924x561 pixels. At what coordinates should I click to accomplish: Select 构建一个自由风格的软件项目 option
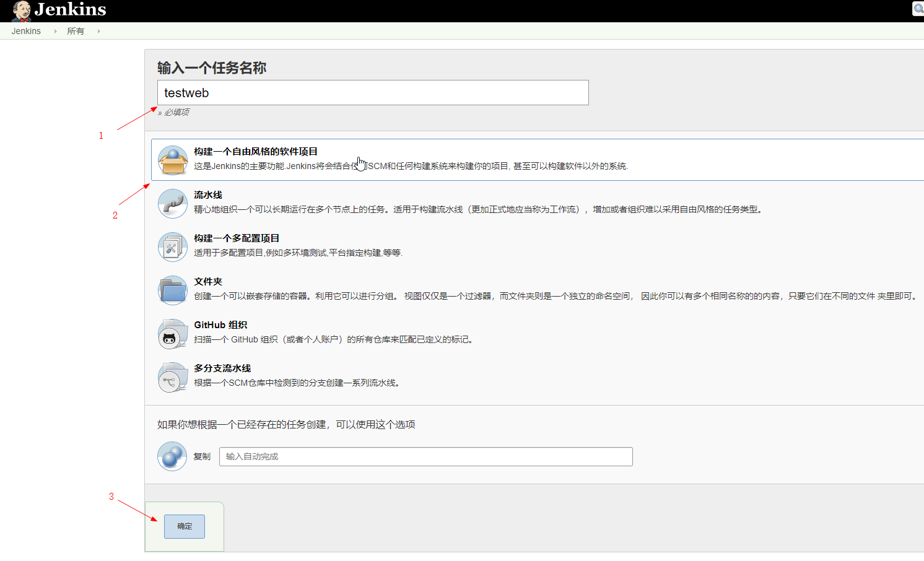(255, 150)
